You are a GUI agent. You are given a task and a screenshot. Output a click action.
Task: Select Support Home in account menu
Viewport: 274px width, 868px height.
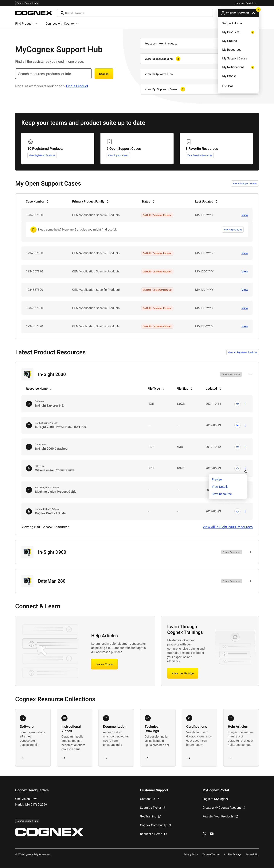[x=232, y=23]
